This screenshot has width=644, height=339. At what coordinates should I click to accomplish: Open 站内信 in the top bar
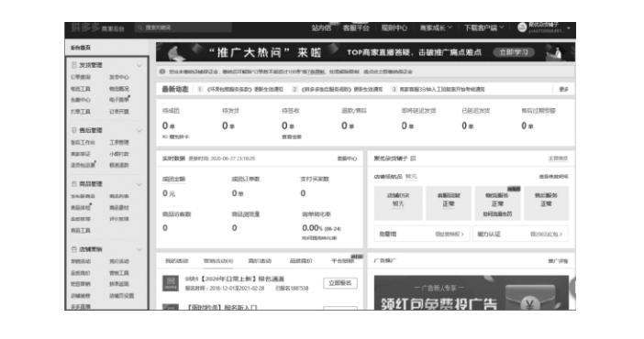click(321, 27)
